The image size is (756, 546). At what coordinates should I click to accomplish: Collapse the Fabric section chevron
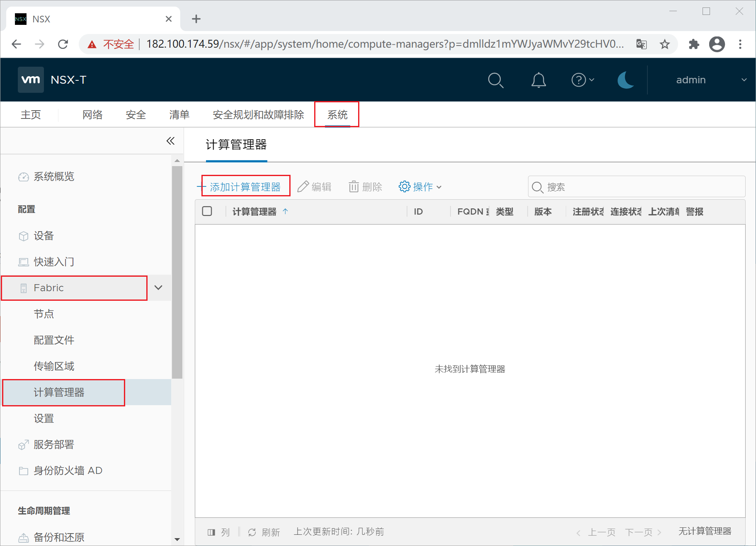[x=158, y=287]
